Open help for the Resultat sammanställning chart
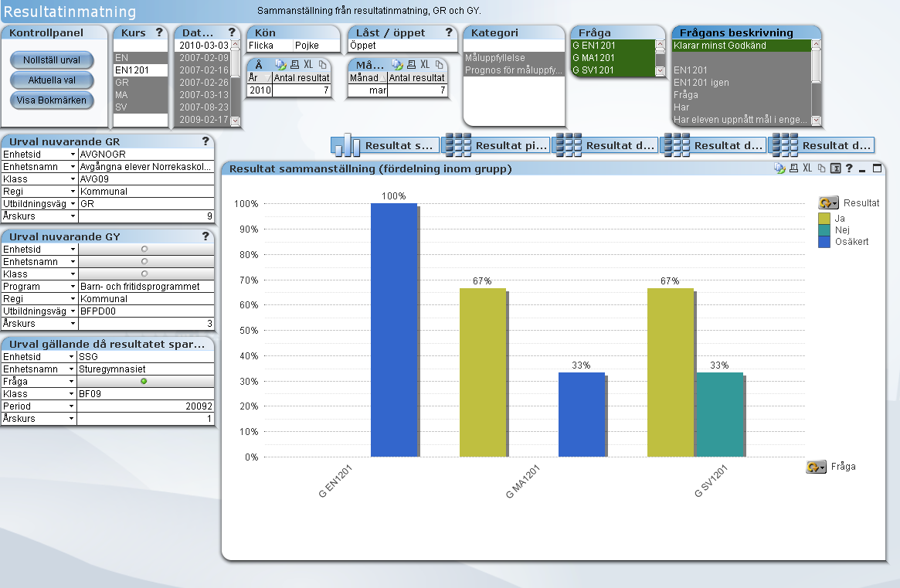 click(x=849, y=168)
